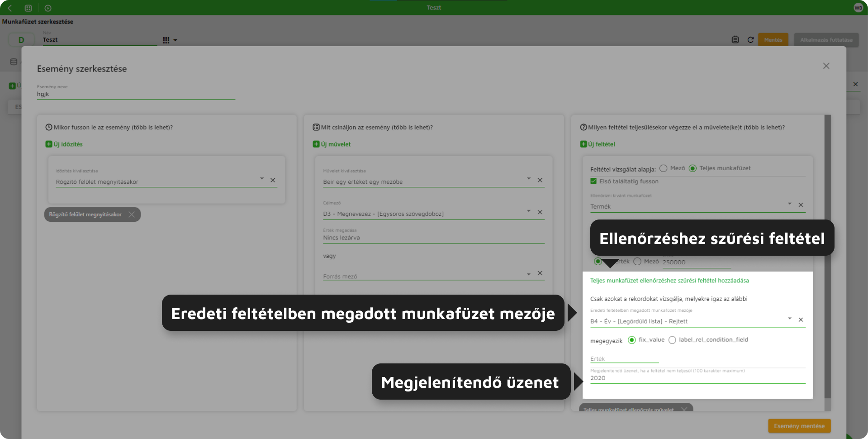
Task: Add new operation with Új művelet
Action: (x=332, y=144)
